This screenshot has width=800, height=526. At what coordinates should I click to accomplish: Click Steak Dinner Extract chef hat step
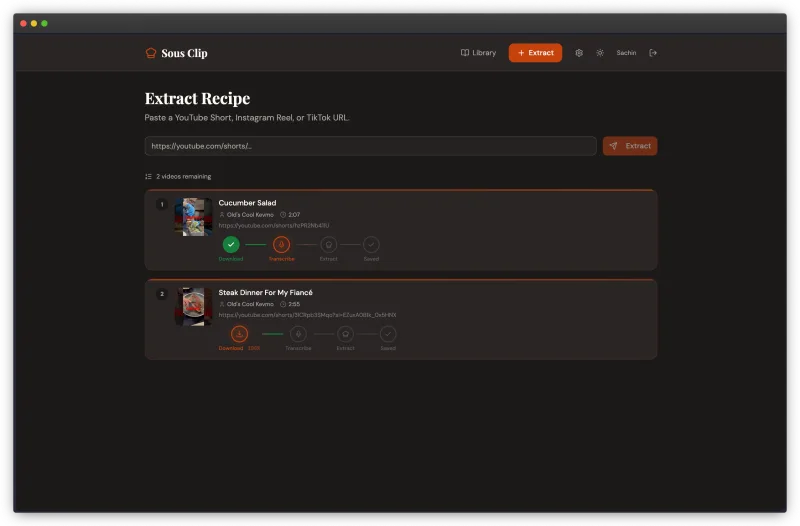click(345, 334)
